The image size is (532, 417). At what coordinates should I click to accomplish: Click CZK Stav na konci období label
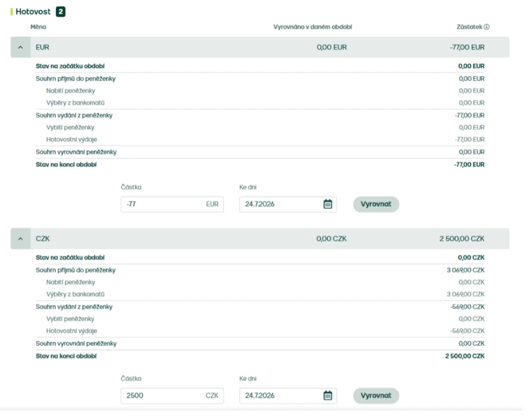coord(66,357)
